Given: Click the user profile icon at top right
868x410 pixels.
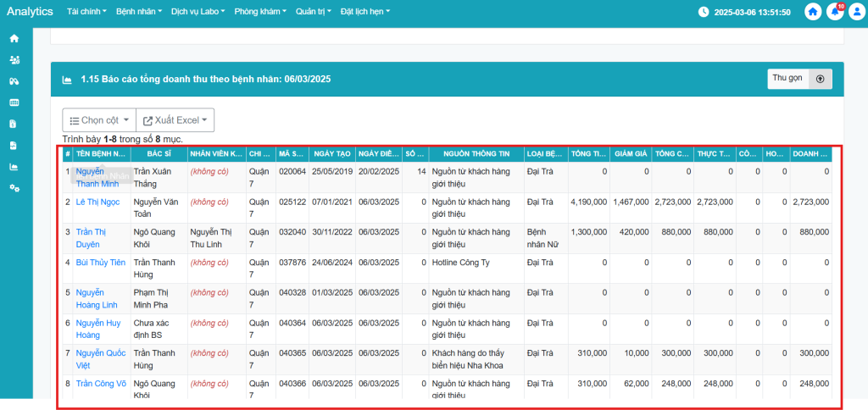Looking at the screenshot, I should (x=855, y=12).
